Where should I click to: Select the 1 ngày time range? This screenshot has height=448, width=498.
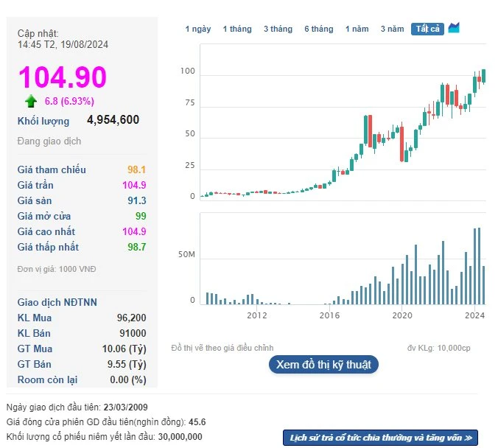[197, 29]
